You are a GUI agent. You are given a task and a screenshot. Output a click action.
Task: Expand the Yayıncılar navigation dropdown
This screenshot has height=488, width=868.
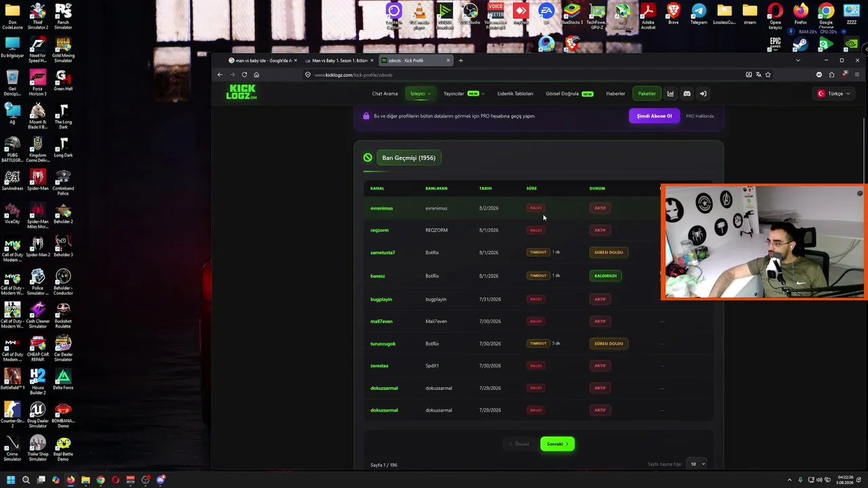point(464,94)
